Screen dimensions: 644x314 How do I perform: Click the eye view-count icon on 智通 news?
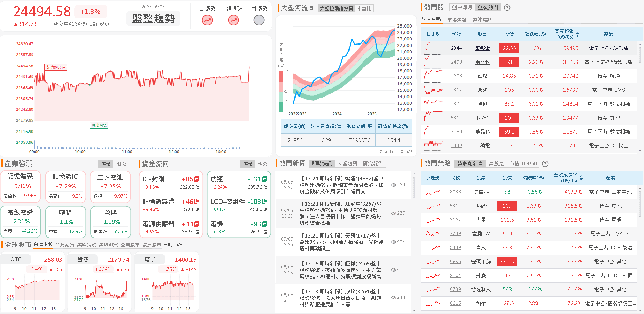coord(393,185)
